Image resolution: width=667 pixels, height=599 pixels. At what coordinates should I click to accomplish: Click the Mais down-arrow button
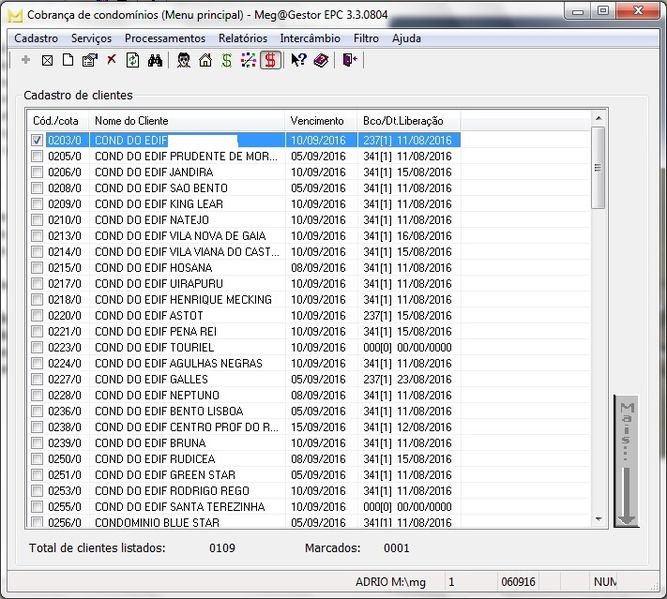[x=627, y=462]
